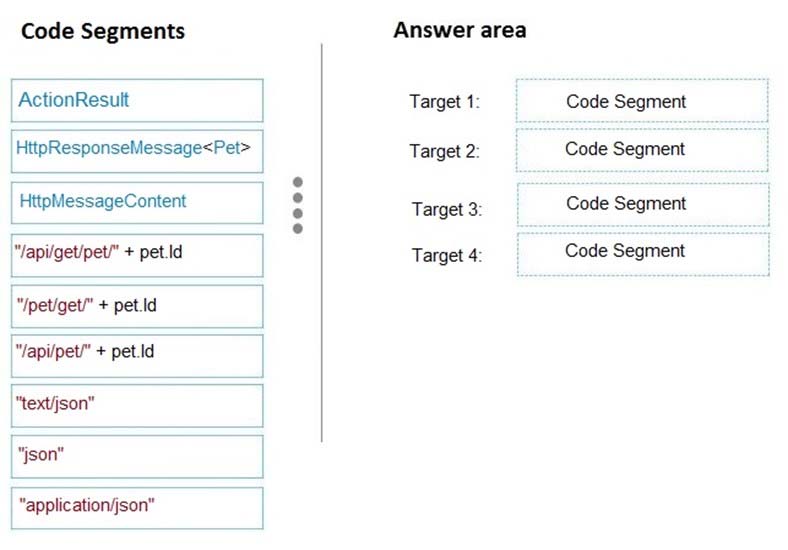Screen dimensions: 788x550
Task: Choose the "text/json" code segment
Action: pyautogui.click(x=137, y=406)
